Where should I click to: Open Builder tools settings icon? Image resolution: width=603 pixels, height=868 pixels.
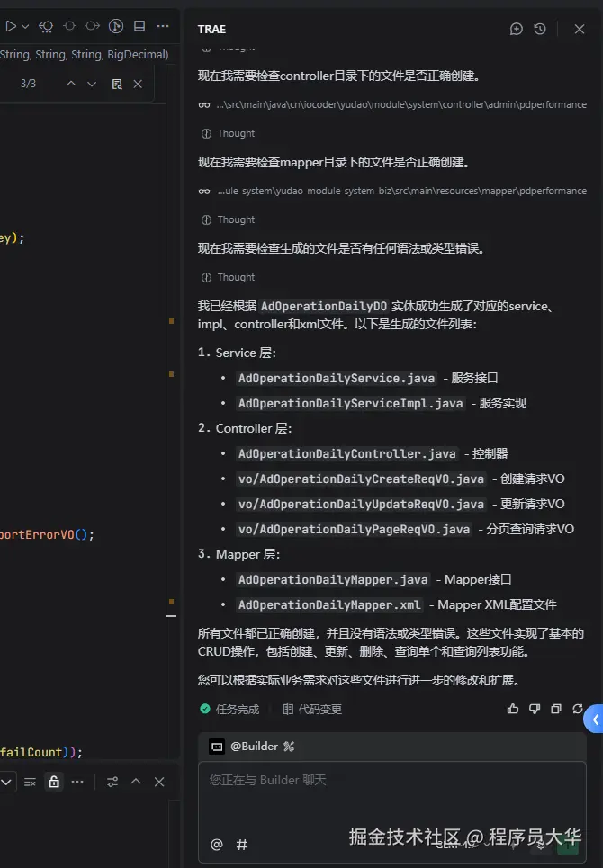289,747
